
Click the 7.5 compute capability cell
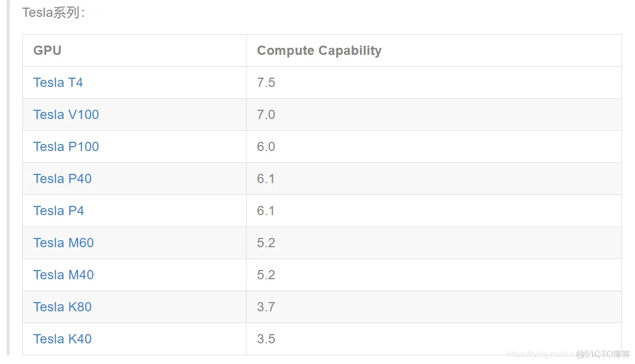coord(266,83)
